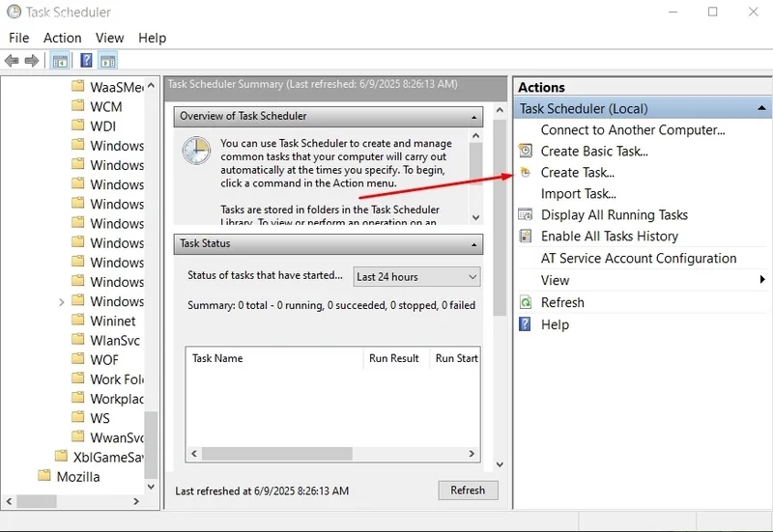Click the blue Help toolbar icon

[86, 61]
